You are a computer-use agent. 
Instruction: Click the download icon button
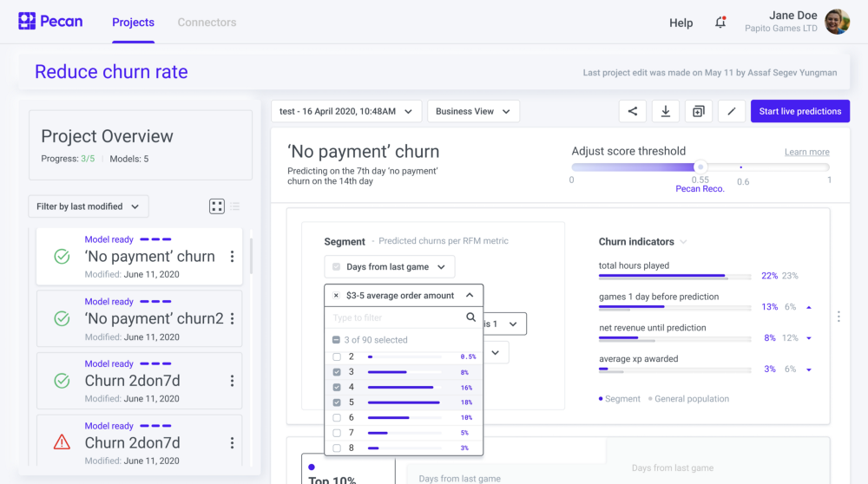click(666, 111)
